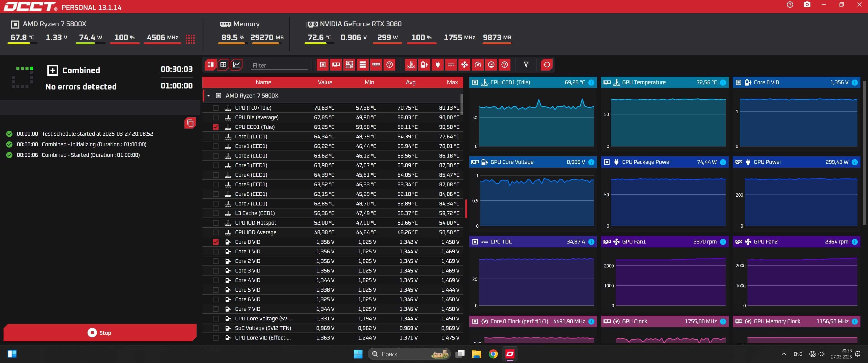868x363 pixels.
Task: Check the CPU (Tctl/Tdie) checkbox
Action: pyautogui.click(x=216, y=108)
